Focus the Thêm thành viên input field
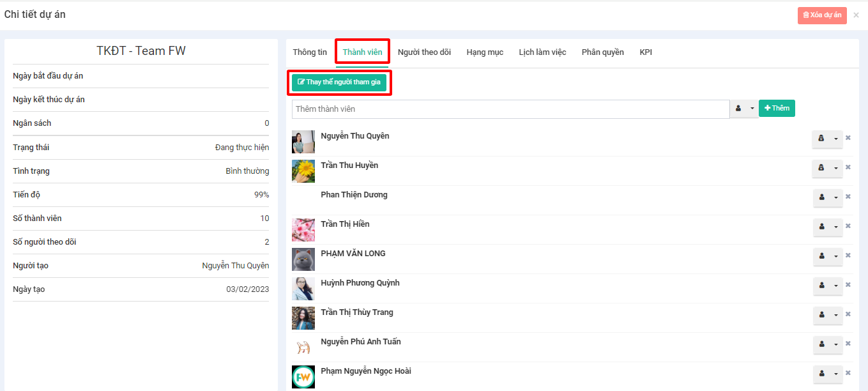The height and width of the screenshot is (391, 868). (x=510, y=109)
